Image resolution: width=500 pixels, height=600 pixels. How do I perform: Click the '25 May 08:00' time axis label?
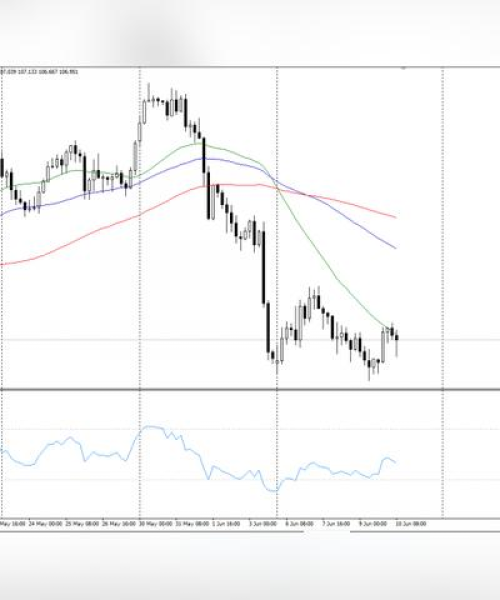coord(82,523)
